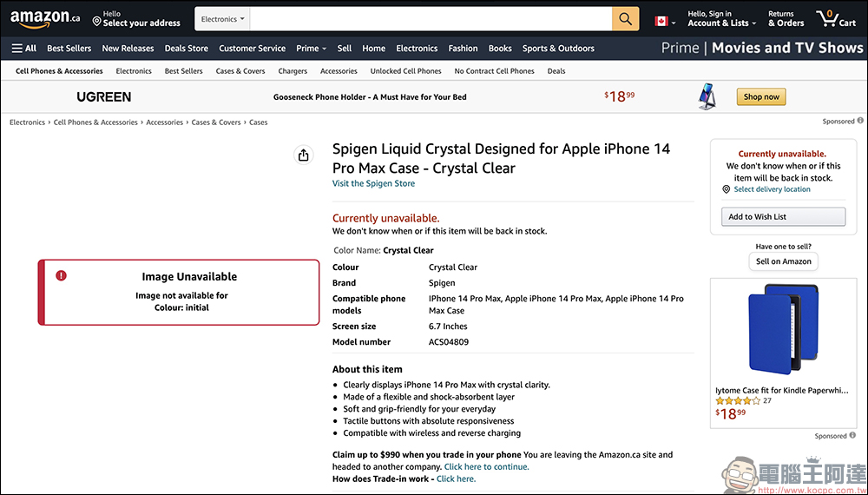The width and height of the screenshot is (868, 495).
Task: Open Unlocked Cell Phones subnav tab
Action: [x=405, y=71]
